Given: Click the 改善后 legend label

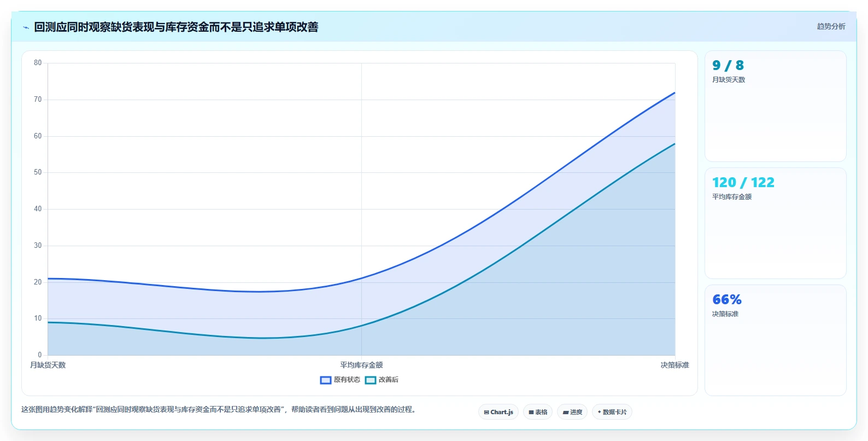Looking at the screenshot, I should pyautogui.click(x=389, y=380).
